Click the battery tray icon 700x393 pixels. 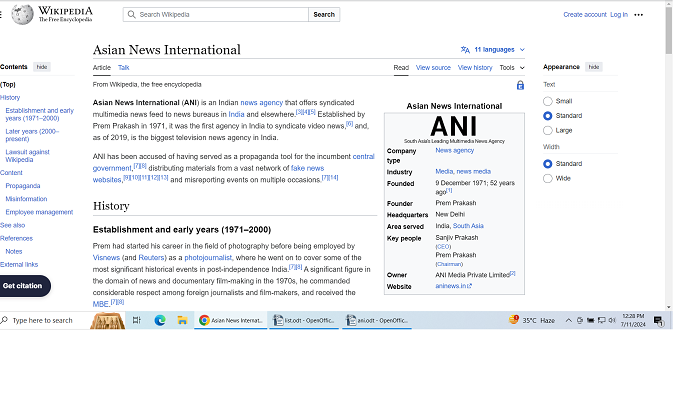point(590,320)
